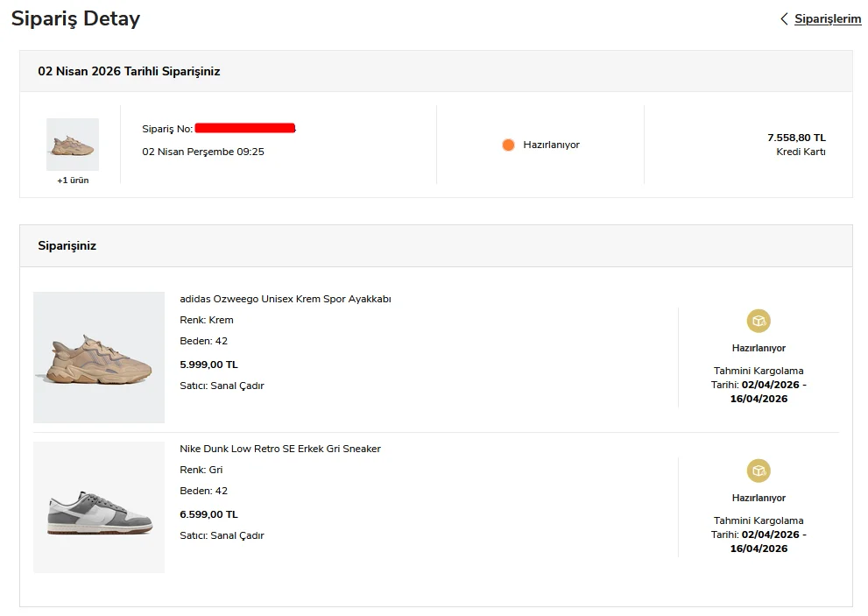868x616 pixels.
Task: Click the package icon for adidas Ozweego
Action: coord(759,321)
